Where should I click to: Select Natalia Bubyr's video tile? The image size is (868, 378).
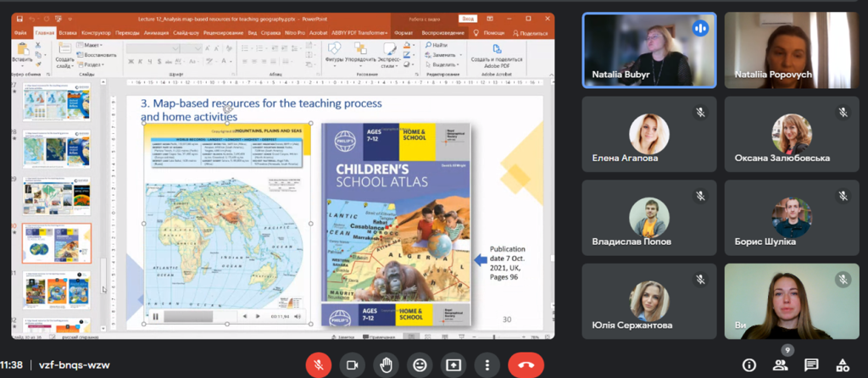[x=649, y=50]
